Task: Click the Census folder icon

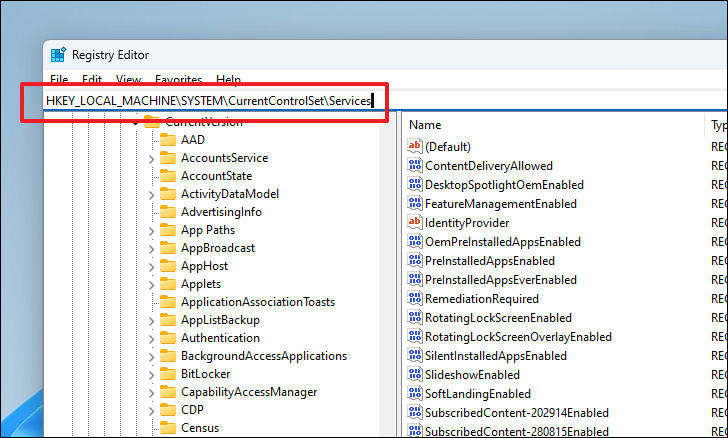Action: [168, 428]
